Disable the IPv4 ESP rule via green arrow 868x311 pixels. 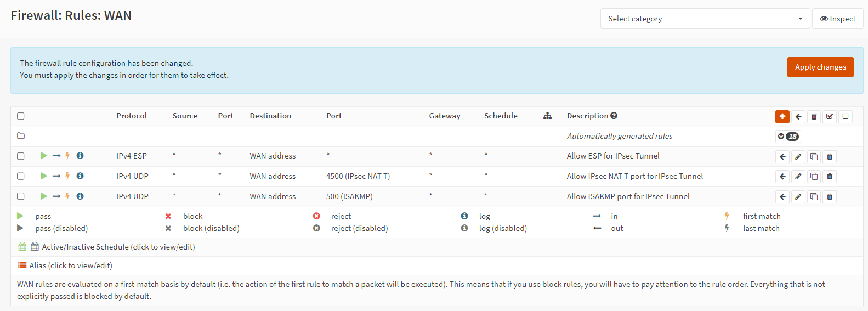(44, 156)
